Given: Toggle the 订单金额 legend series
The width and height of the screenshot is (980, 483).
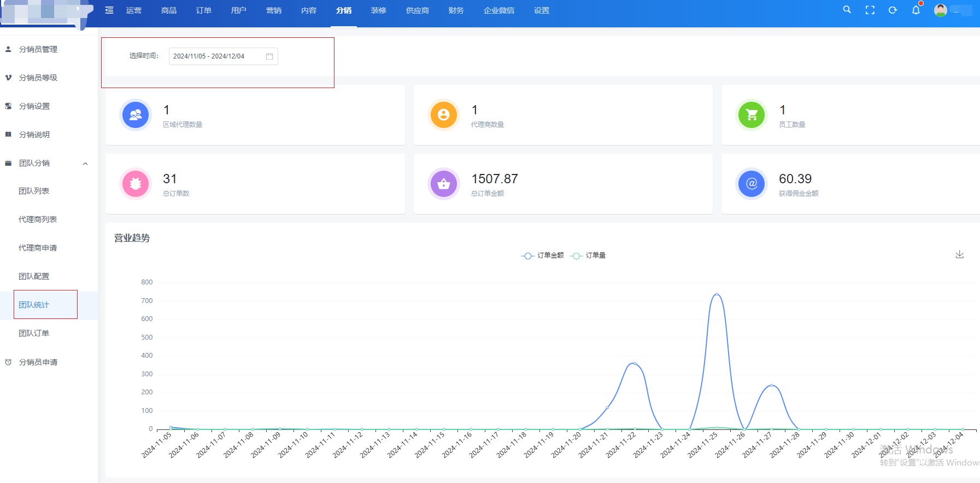Looking at the screenshot, I should pyautogui.click(x=542, y=255).
